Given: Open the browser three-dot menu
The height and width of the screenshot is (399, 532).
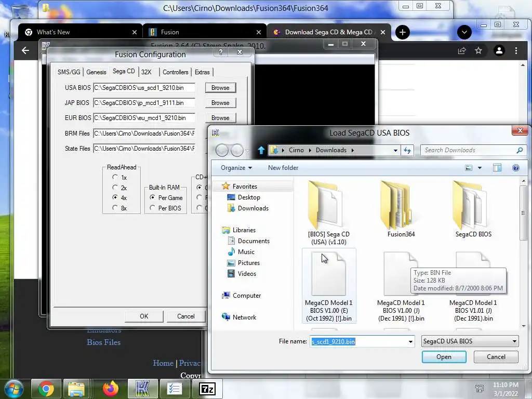Looking at the screenshot, I should coord(516,50).
